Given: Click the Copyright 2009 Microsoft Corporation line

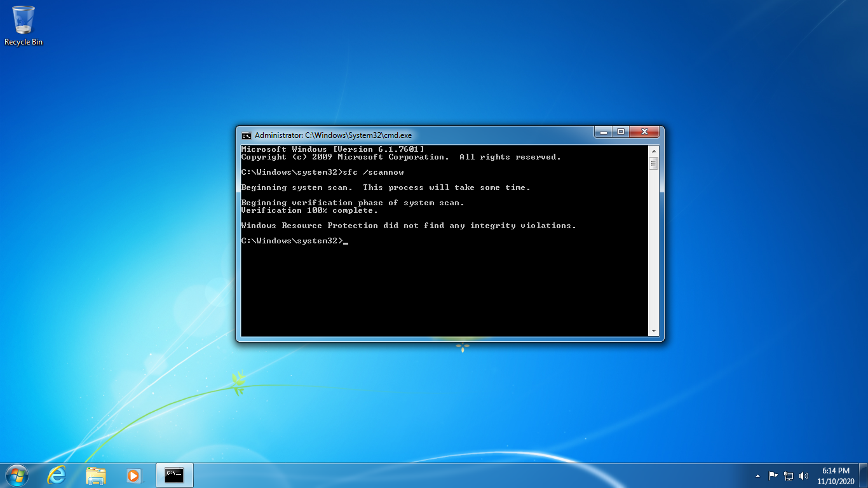Looking at the screenshot, I should coord(401,157).
